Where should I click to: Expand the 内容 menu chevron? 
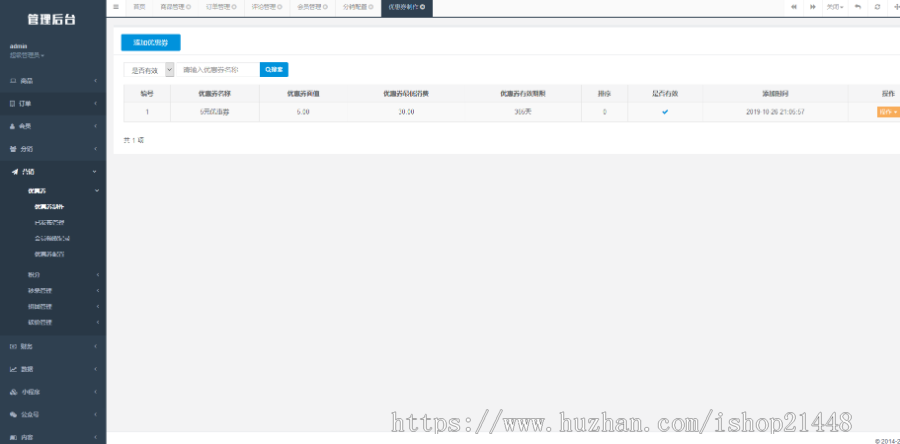pos(96,437)
